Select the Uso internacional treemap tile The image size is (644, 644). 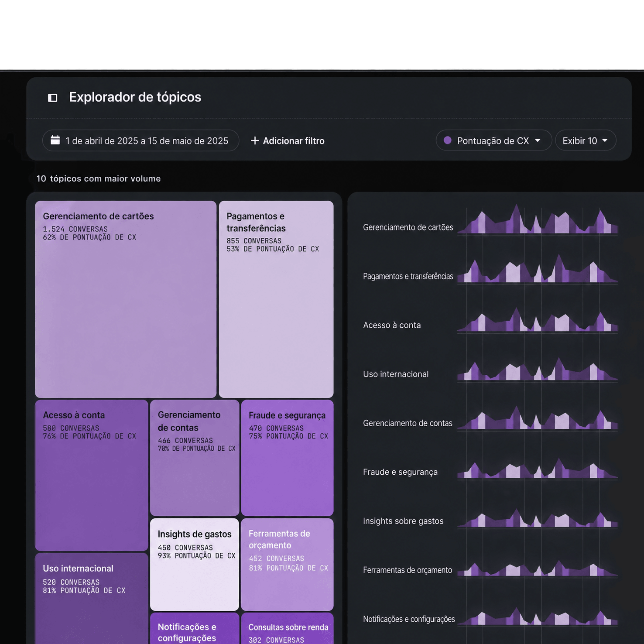coord(92,598)
